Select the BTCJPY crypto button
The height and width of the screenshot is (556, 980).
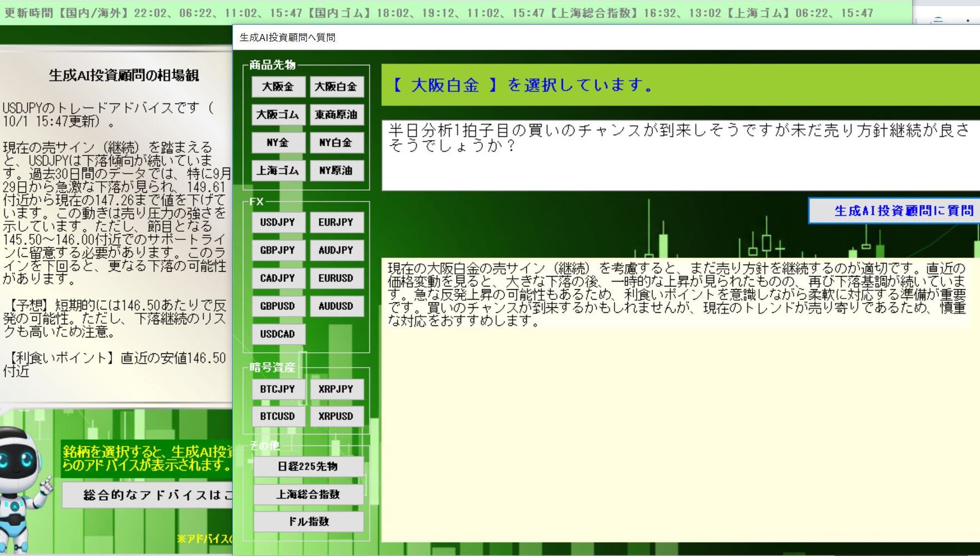click(x=278, y=389)
